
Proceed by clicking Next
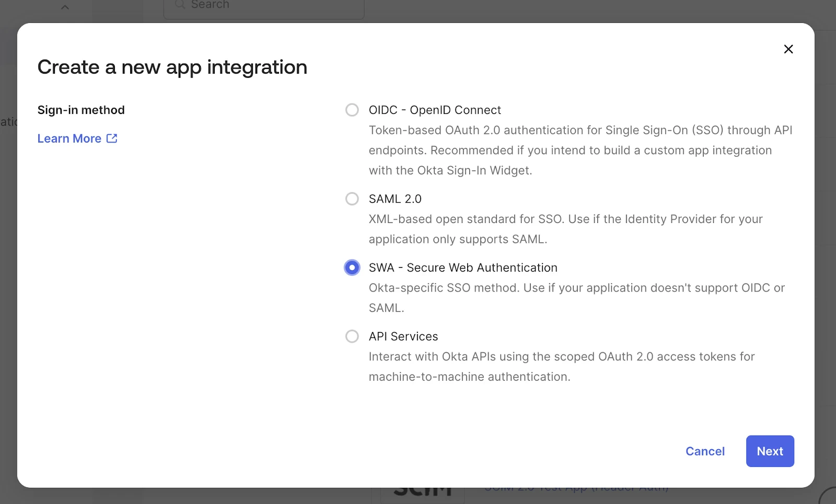coord(770,451)
